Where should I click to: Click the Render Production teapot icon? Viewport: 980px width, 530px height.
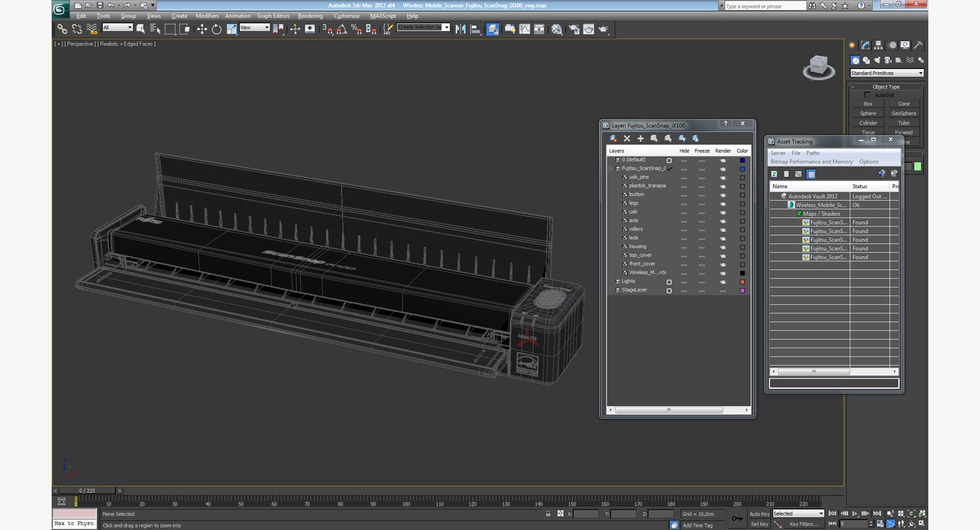(604, 29)
